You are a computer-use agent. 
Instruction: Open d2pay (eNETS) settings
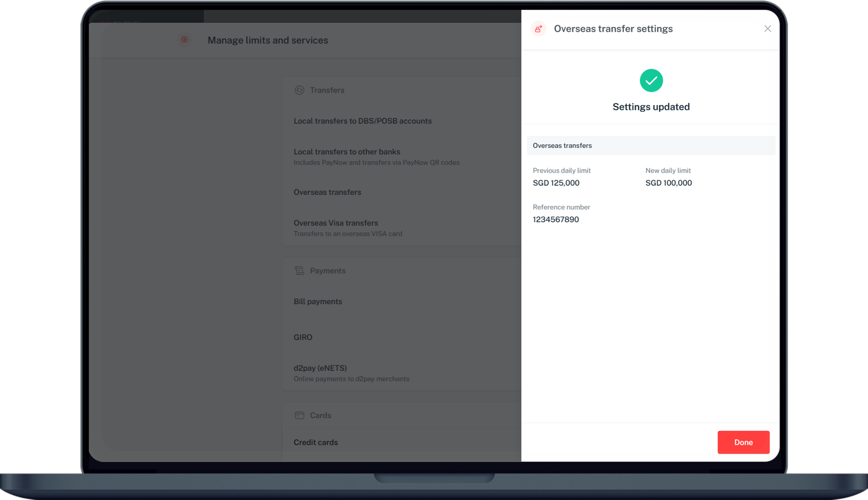click(320, 368)
